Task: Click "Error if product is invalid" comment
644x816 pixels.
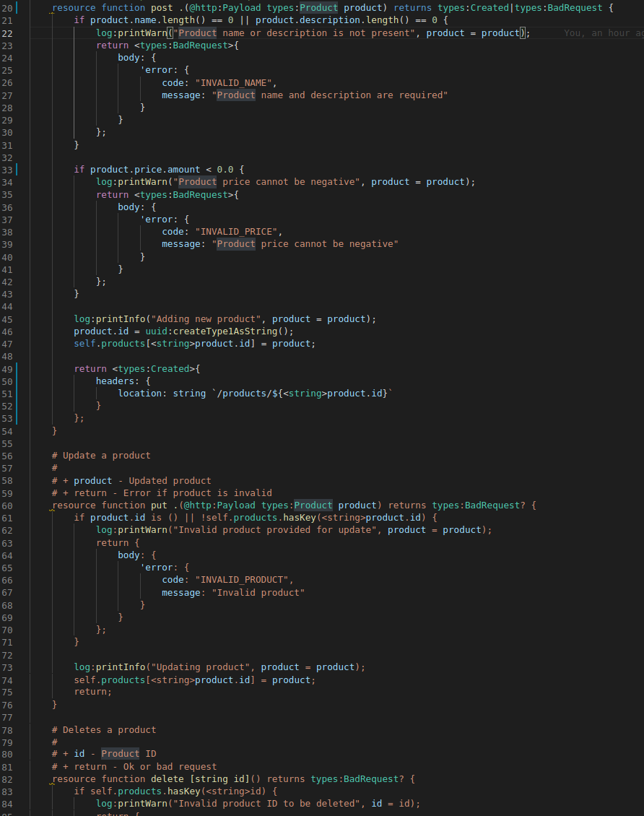Action: [198, 492]
